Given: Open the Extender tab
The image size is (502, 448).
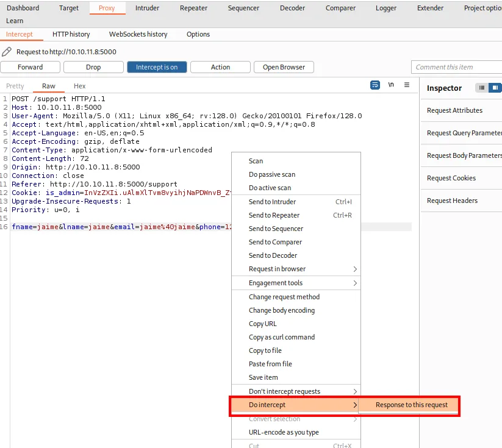Looking at the screenshot, I should (x=430, y=8).
